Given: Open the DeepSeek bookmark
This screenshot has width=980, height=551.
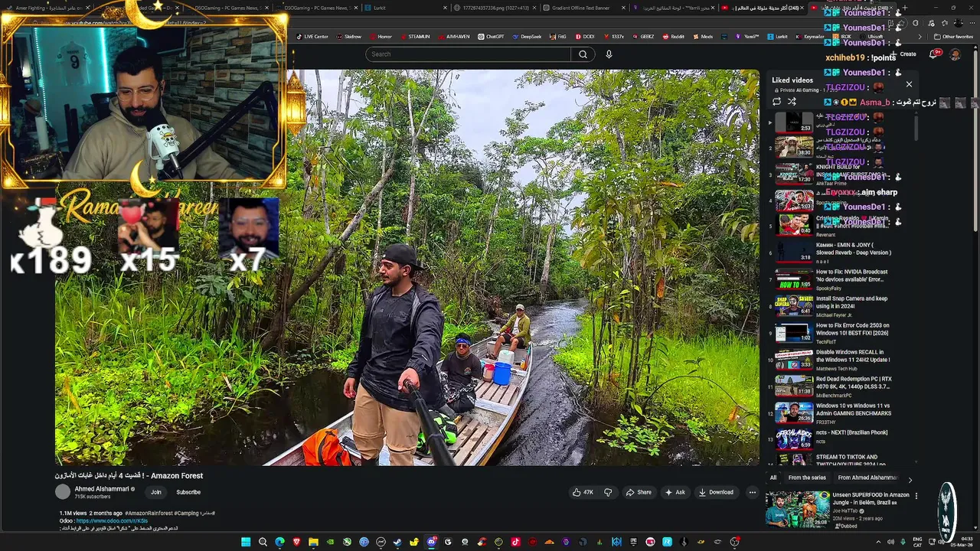Looking at the screenshot, I should [527, 37].
